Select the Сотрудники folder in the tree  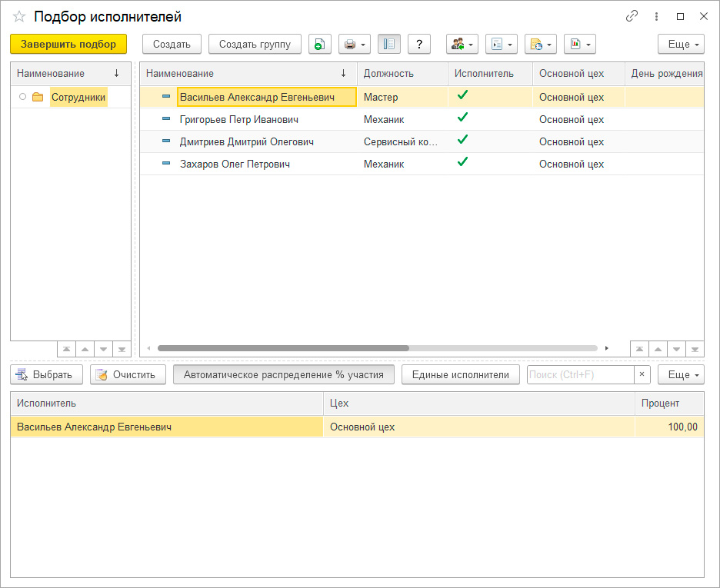coord(78,98)
